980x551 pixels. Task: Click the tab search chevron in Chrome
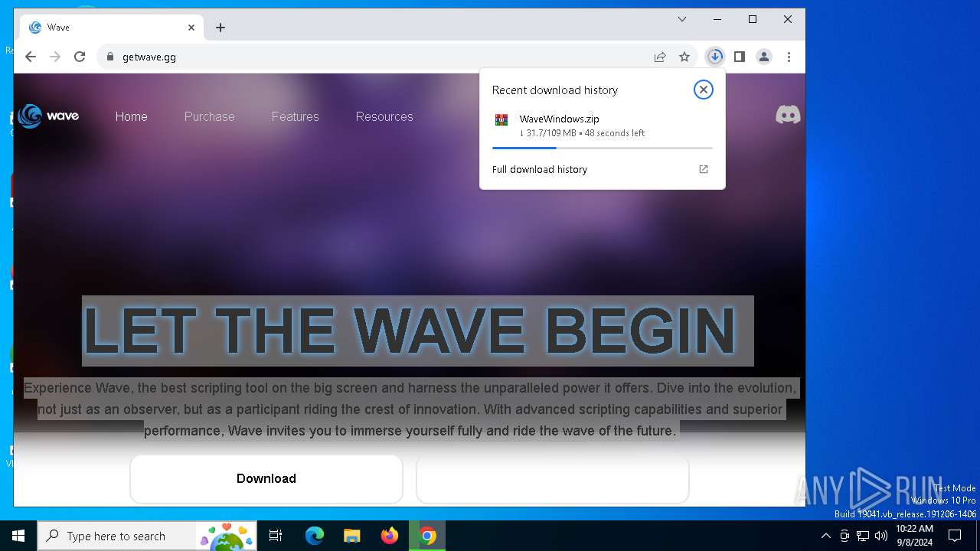682,19
